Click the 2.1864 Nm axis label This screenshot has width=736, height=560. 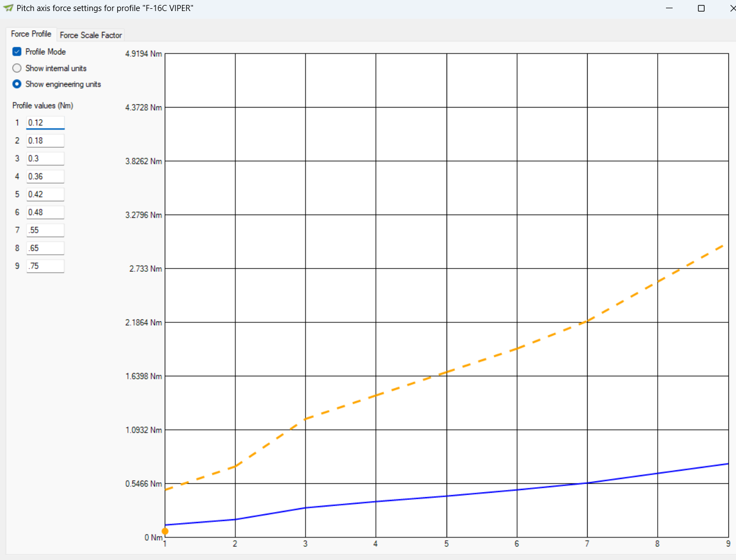coord(143,322)
